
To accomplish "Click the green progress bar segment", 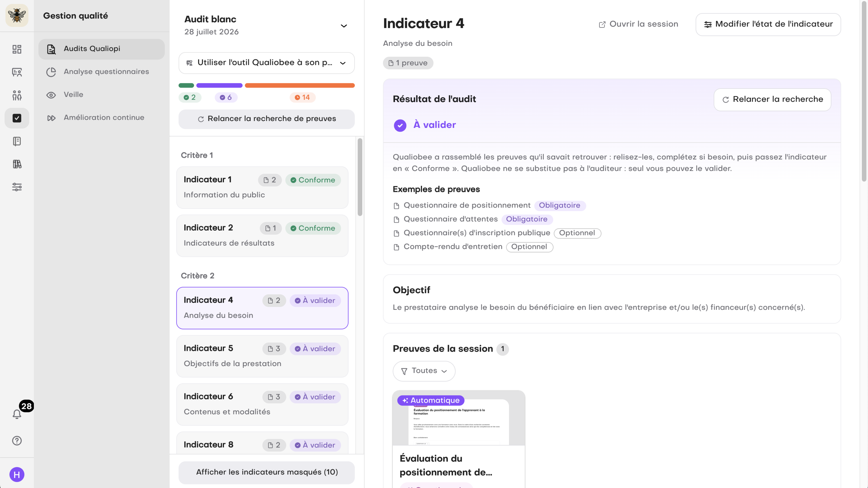I will pos(186,86).
